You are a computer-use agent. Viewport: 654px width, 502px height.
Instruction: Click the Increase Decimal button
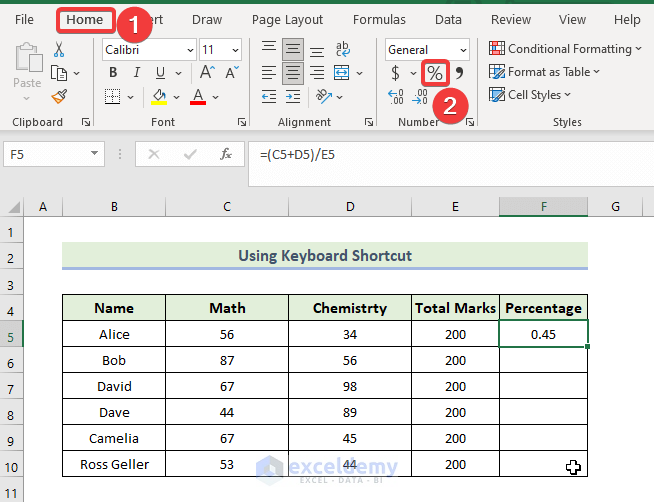(396, 97)
